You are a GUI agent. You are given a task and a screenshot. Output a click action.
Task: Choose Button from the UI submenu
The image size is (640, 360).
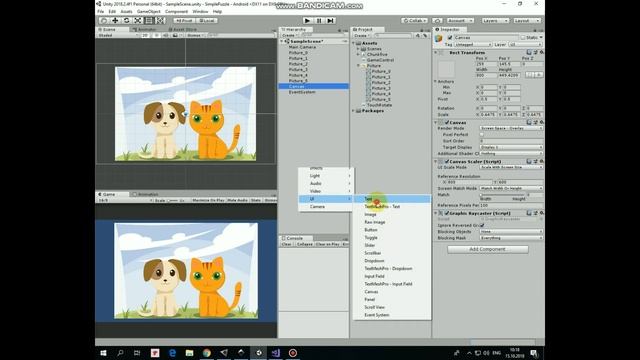click(392, 230)
